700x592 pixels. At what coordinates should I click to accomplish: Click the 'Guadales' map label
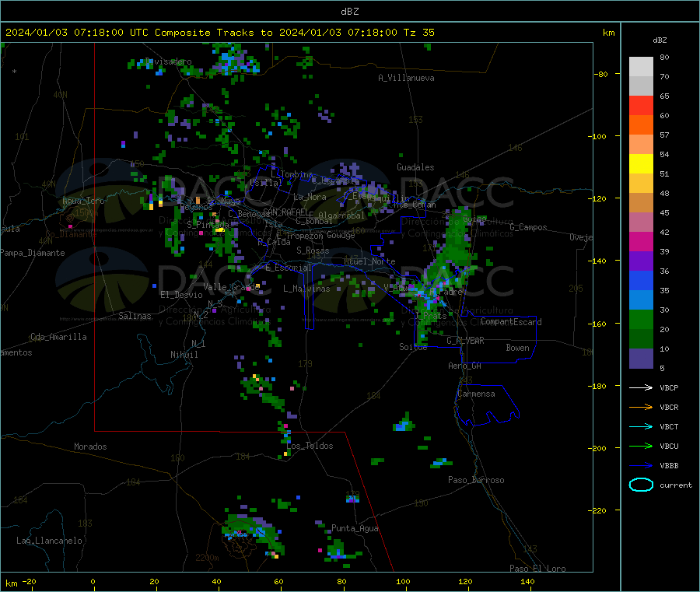pos(415,167)
